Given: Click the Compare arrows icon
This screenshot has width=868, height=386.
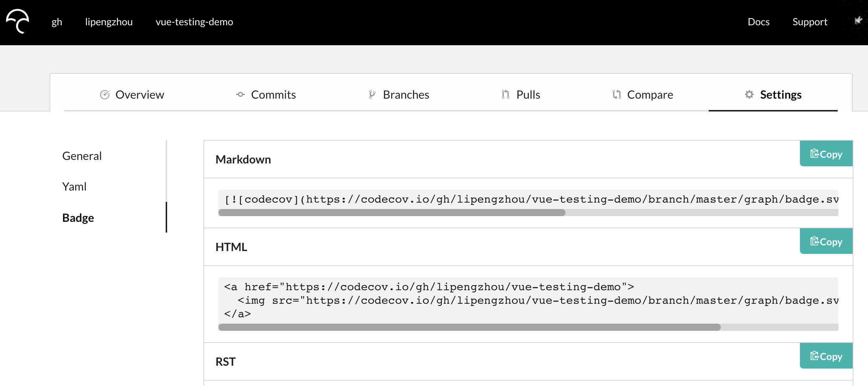Looking at the screenshot, I should coord(617,94).
